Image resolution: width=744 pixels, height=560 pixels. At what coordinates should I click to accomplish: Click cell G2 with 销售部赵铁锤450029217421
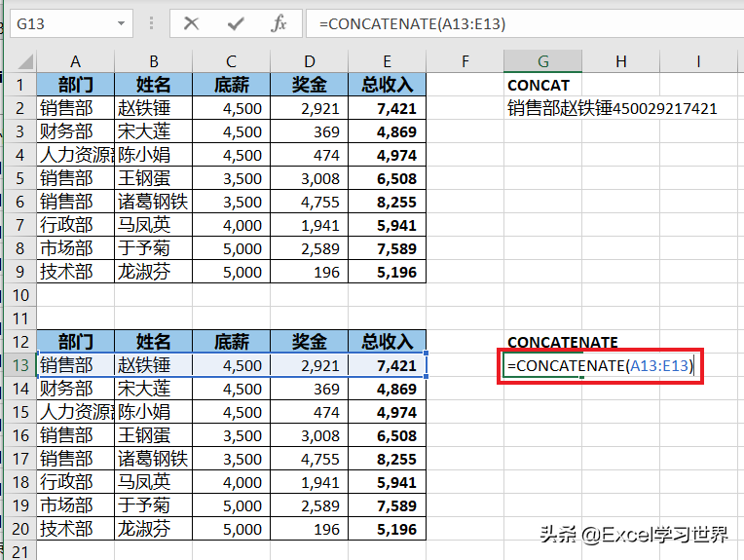613,108
